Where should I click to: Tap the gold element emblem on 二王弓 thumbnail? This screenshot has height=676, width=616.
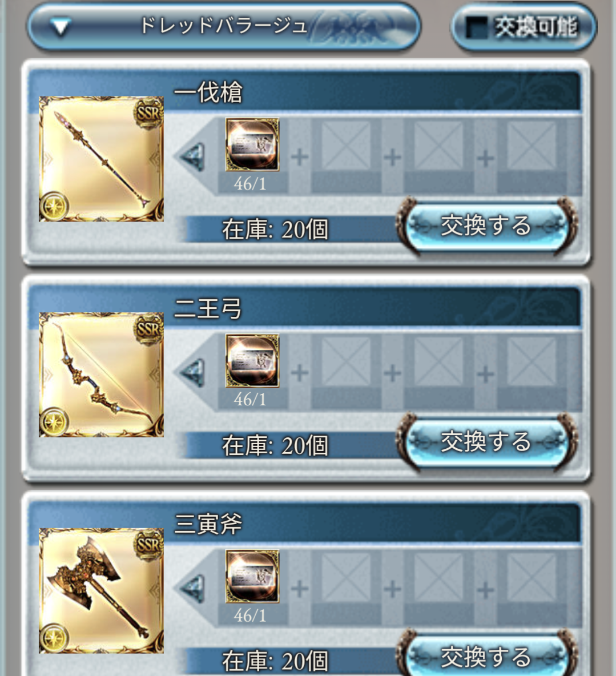click(54, 421)
